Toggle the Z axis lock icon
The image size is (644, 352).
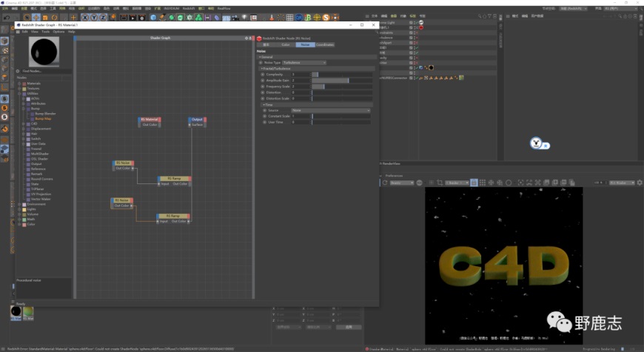coord(103,18)
